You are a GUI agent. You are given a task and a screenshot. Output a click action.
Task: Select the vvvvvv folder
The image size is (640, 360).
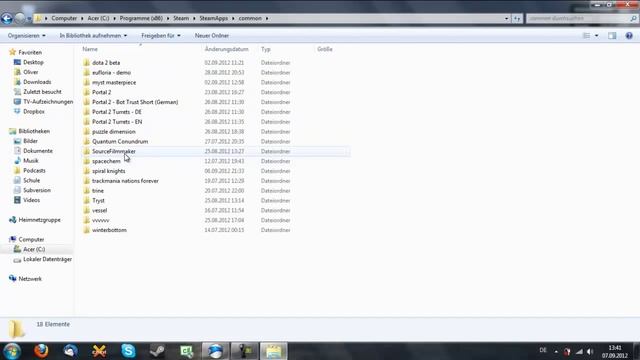(x=100, y=220)
